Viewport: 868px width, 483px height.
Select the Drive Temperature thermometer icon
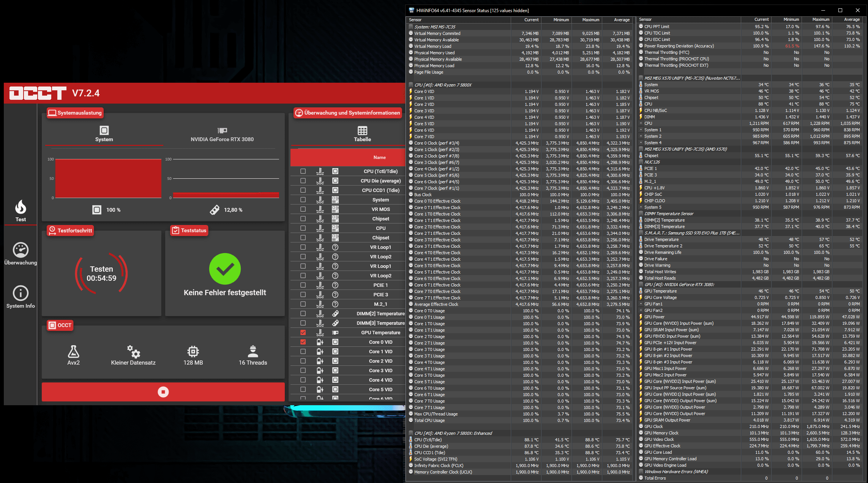point(641,239)
